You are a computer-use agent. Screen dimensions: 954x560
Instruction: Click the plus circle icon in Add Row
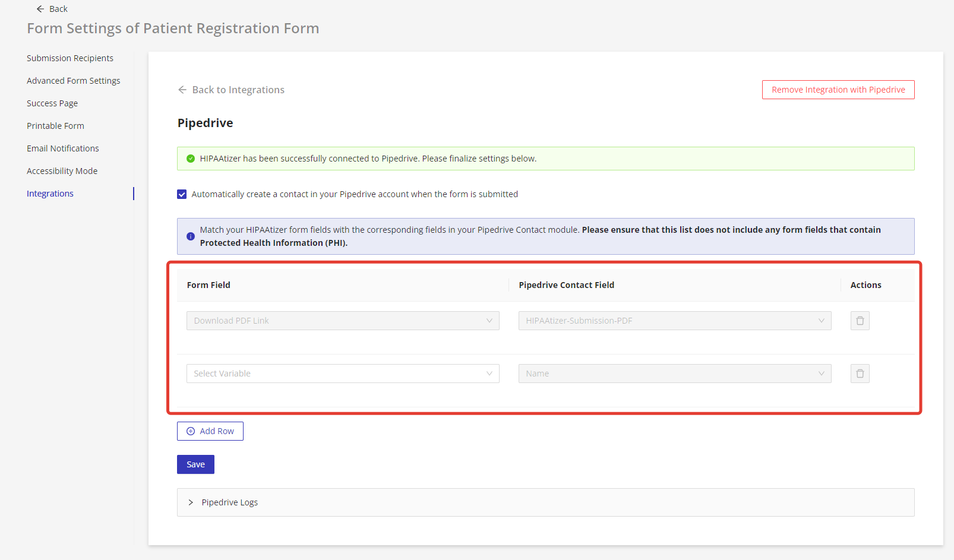[191, 431]
